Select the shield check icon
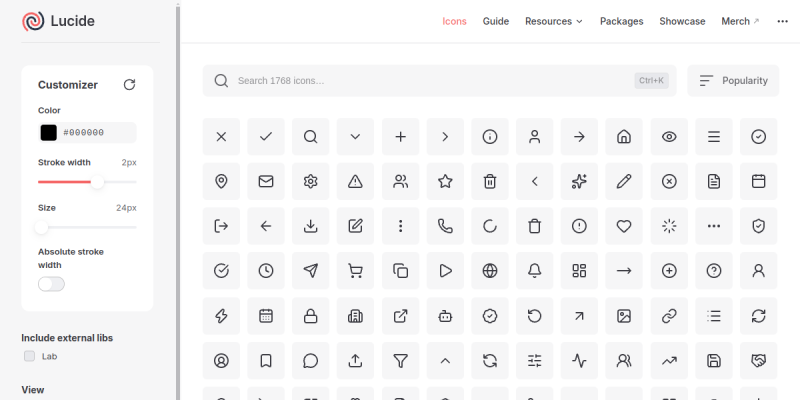The image size is (800, 400). [x=759, y=226]
